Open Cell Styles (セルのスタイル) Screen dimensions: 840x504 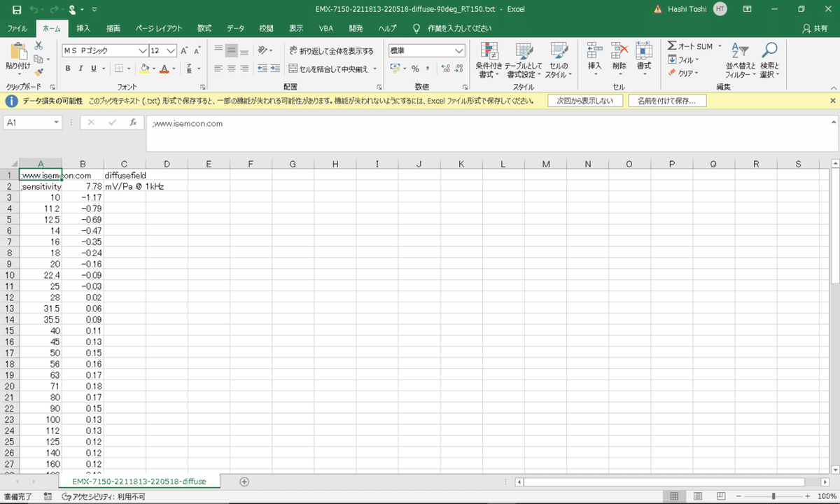[559, 60]
